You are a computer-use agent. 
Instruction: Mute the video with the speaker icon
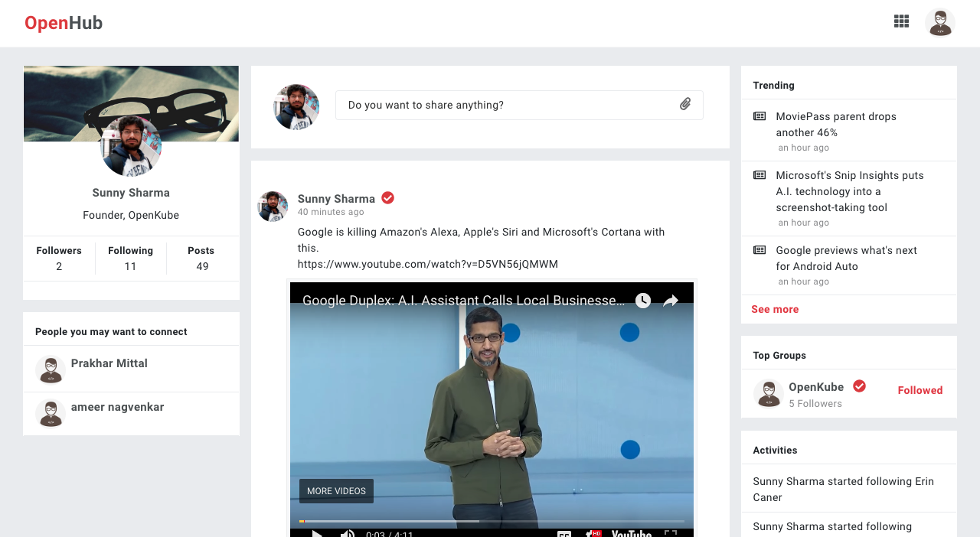[348, 533]
